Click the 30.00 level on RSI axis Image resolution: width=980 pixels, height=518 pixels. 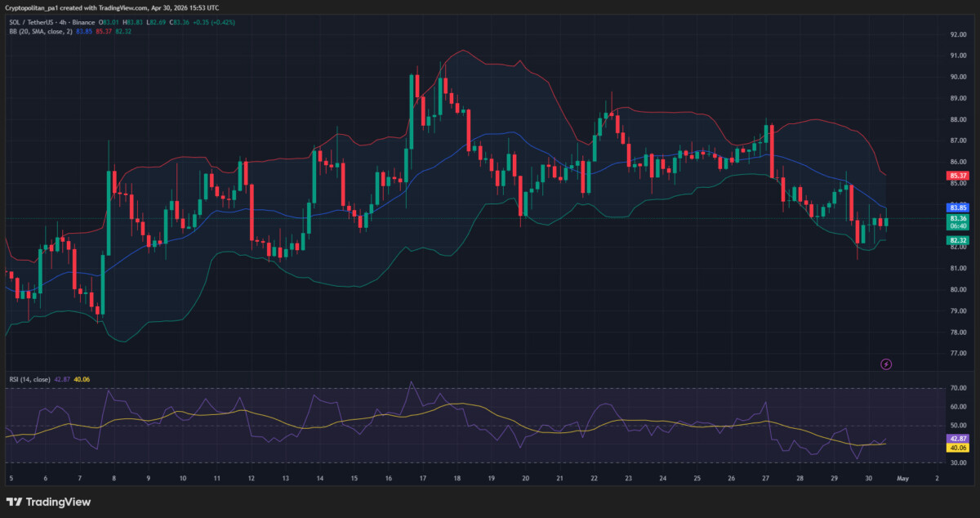[958, 463]
